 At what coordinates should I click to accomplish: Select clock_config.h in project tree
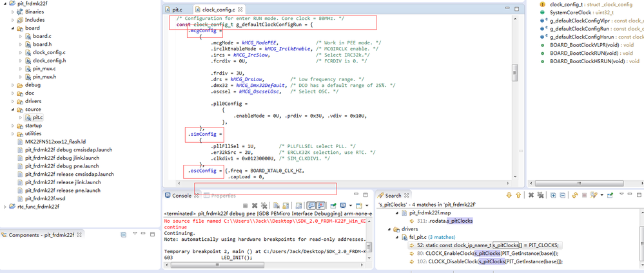[49, 61]
